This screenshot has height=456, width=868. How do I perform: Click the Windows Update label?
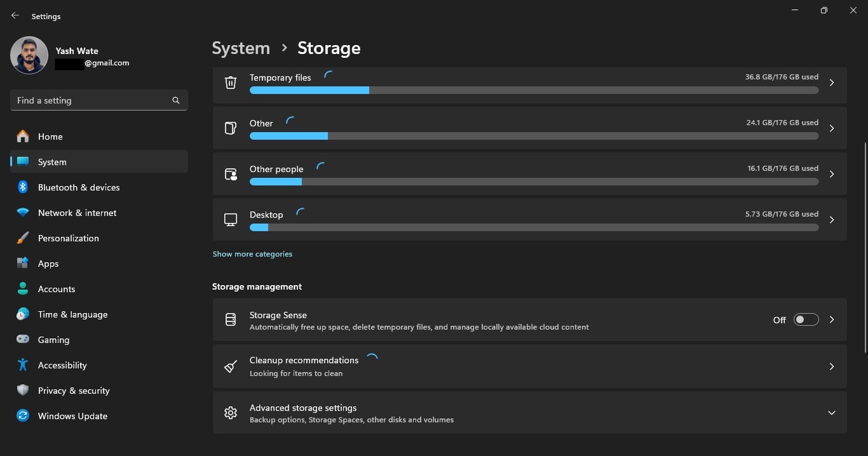72,416
